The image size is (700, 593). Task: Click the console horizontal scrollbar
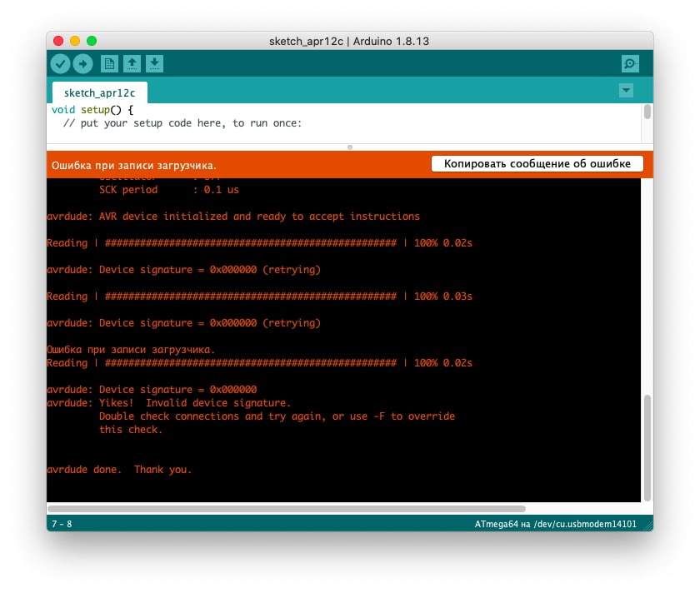[x=287, y=509]
